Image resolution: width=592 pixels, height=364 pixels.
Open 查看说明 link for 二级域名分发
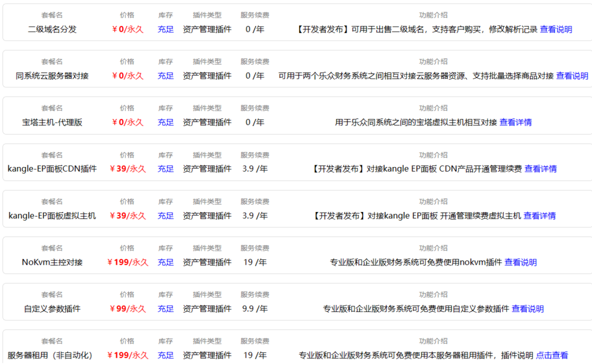tap(556, 29)
